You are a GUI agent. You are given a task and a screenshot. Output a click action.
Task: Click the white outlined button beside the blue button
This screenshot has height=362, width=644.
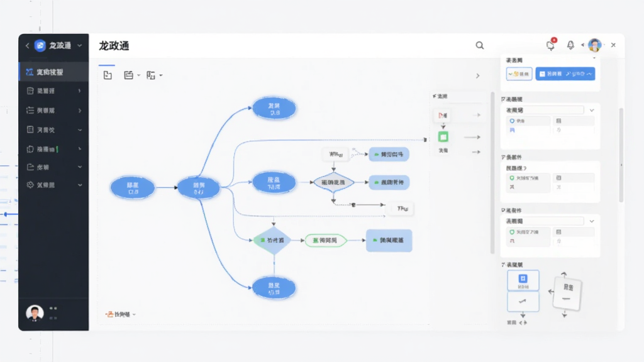(519, 74)
